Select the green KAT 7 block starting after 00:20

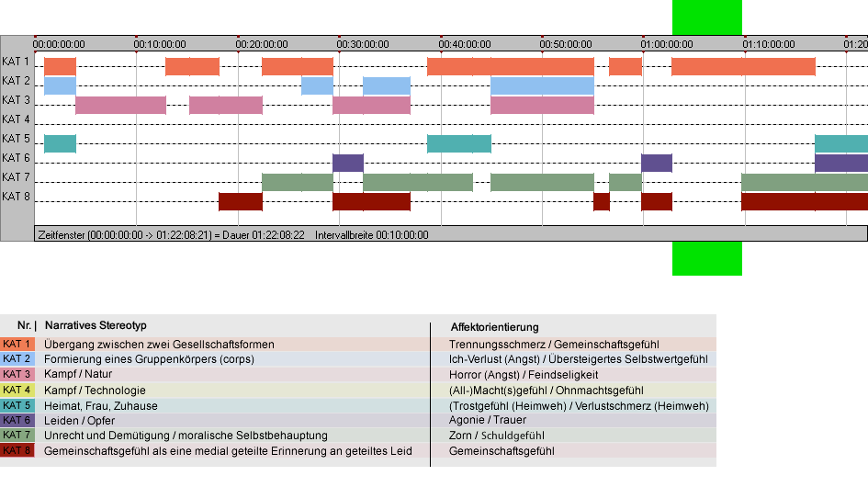click(x=298, y=182)
